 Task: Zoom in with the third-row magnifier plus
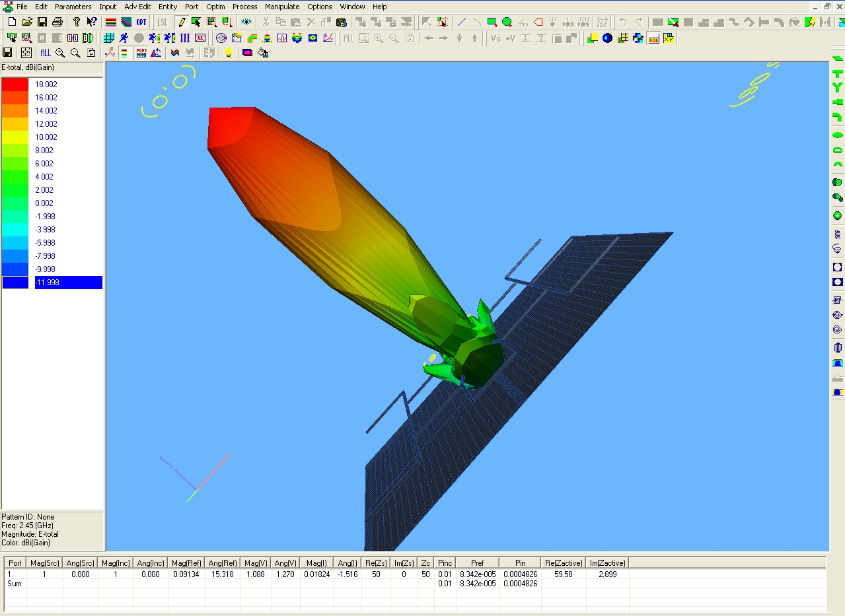tap(60, 53)
